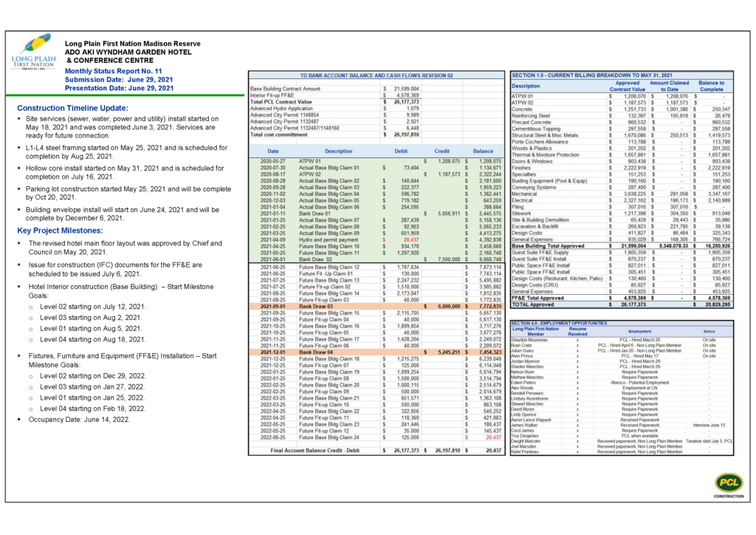Click 'Section 4.0 - Employment Opportunities' header
Screen dimensions: 756x535
tap(622, 323)
